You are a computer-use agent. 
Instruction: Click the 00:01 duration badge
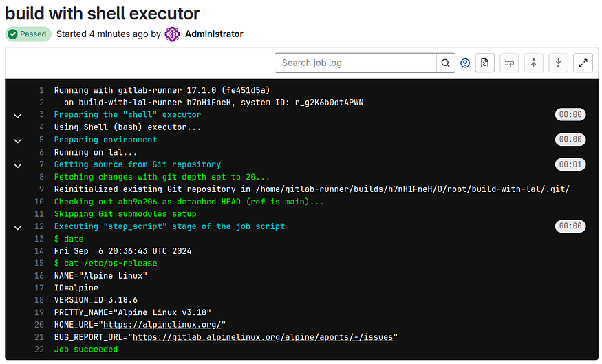[570, 164]
